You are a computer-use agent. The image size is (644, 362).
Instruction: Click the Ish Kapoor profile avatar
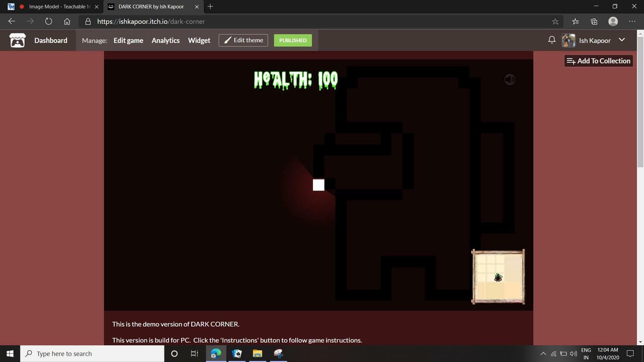click(x=569, y=40)
